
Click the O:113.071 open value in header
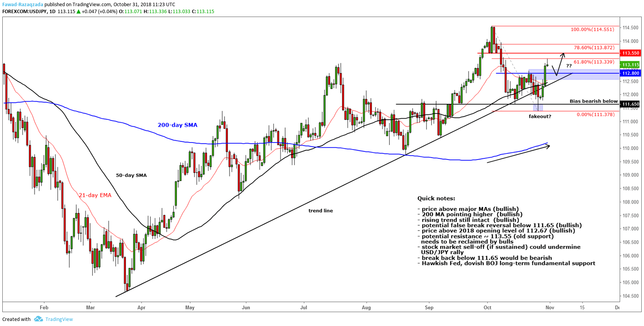[x=130, y=12]
